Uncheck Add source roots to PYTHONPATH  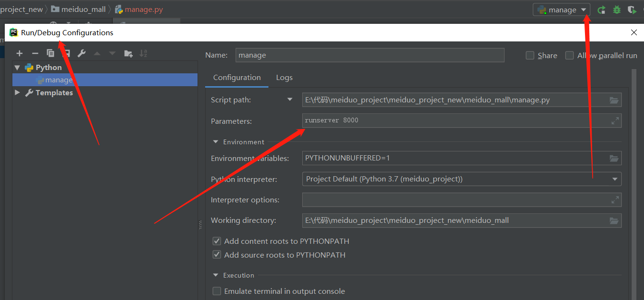coord(217,255)
